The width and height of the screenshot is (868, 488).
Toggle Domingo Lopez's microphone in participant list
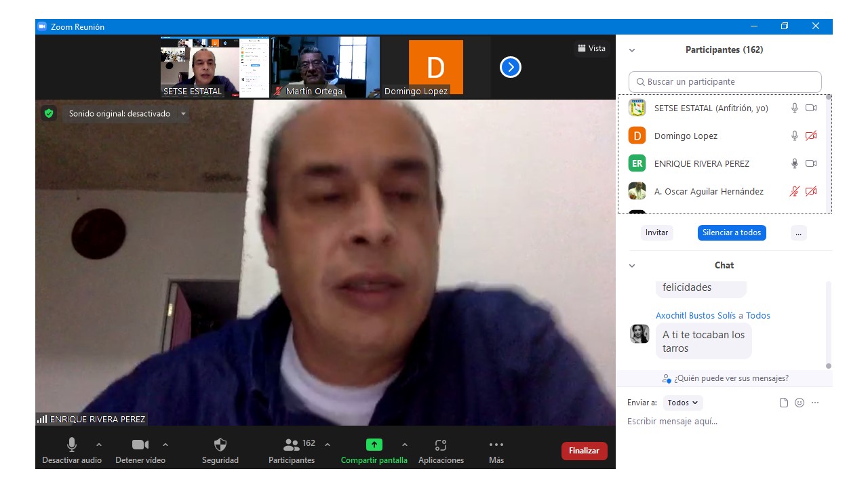click(795, 136)
